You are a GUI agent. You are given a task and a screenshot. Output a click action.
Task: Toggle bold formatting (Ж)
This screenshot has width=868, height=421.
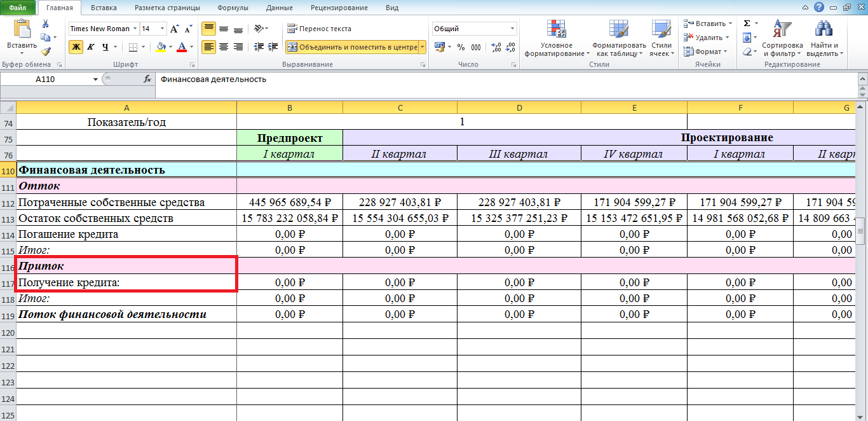pos(76,47)
